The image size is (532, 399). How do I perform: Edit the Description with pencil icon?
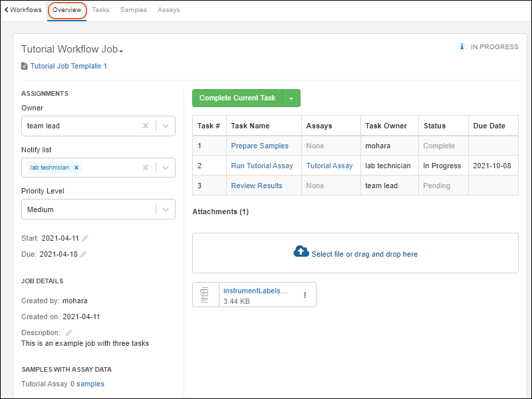coord(68,332)
